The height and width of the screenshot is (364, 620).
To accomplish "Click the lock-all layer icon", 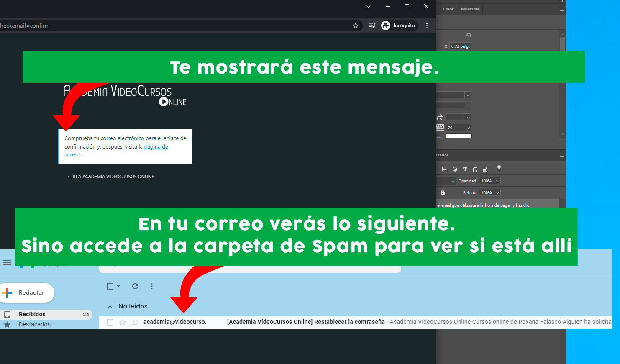I will coord(443,192).
